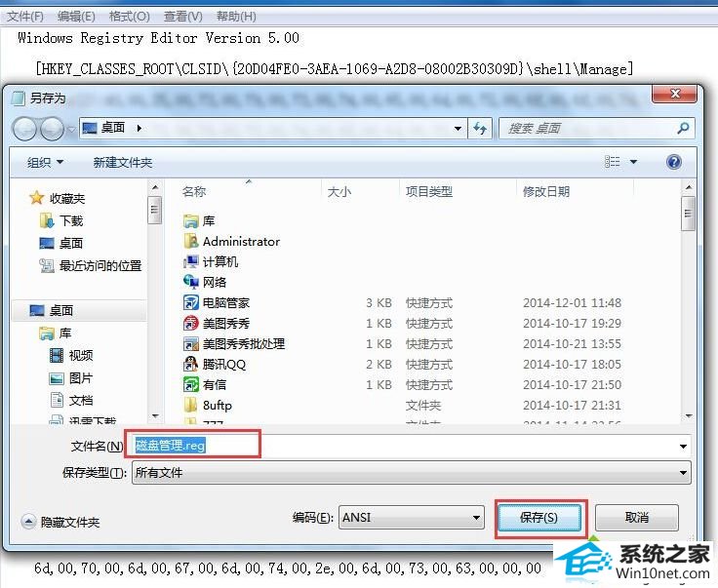Select the 桌面 root tree node
This screenshot has width=718, height=588.
(x=52, y=310)
